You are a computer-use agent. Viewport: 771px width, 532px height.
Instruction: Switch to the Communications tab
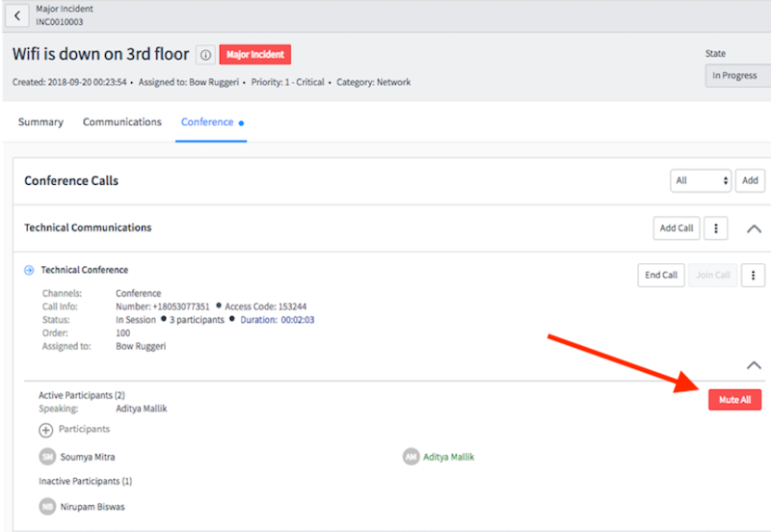coord(122,122)
